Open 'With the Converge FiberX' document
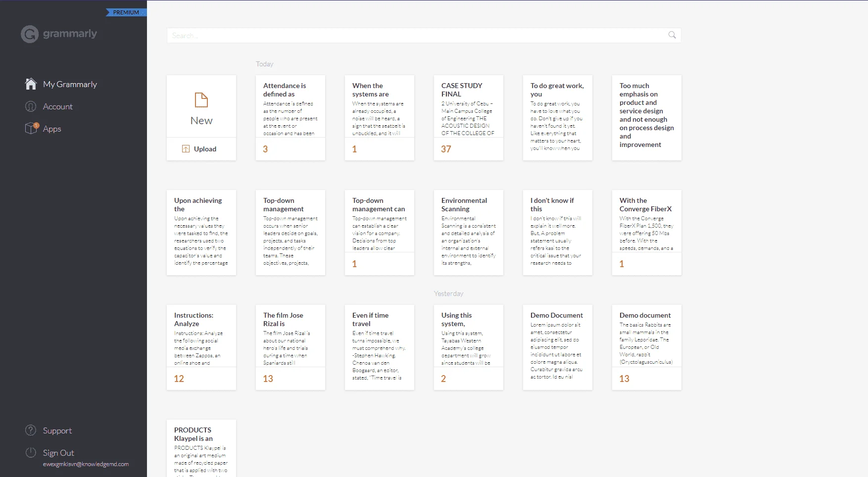Screen dimensions: 868x477 pos(647,233)
